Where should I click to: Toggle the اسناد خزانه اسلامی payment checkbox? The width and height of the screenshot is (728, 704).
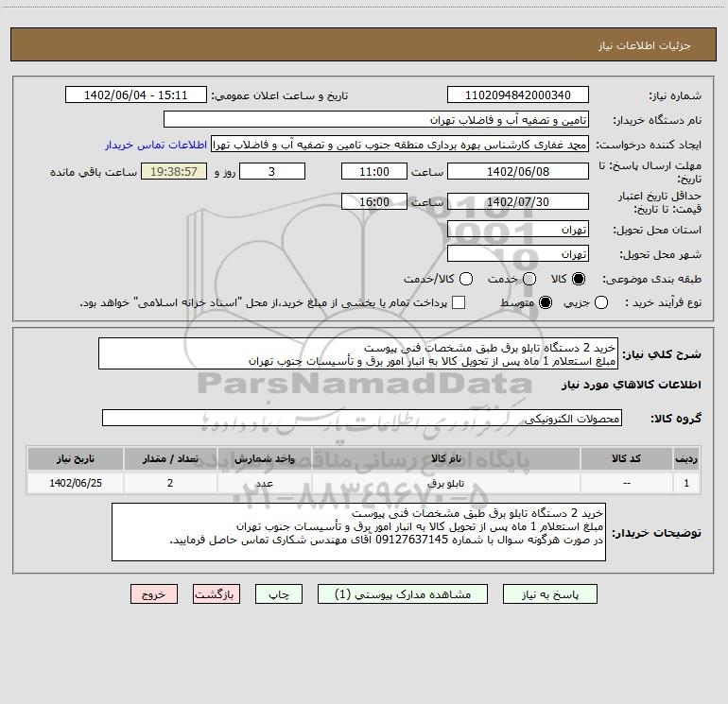coord(459,302)
